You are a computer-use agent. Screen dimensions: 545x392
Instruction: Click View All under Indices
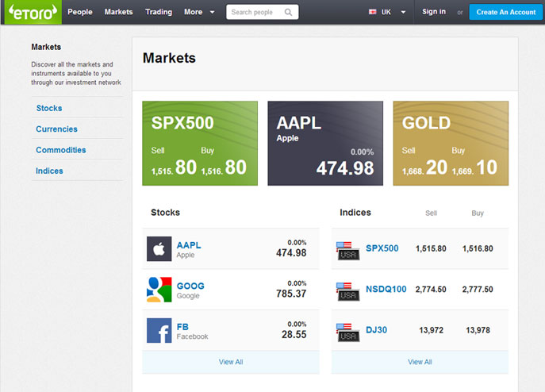click(x=420, y=362)
